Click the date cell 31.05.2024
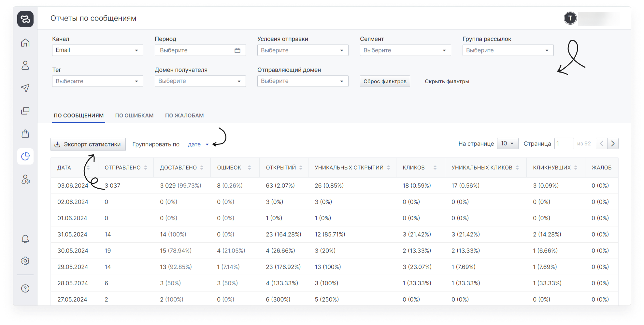 point(72,234)
